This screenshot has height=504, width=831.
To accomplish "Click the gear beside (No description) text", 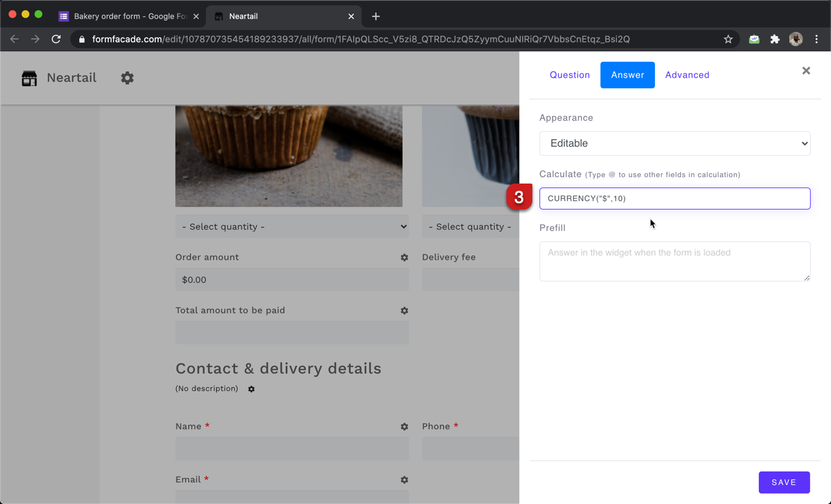I will click(x=251, y=389).
